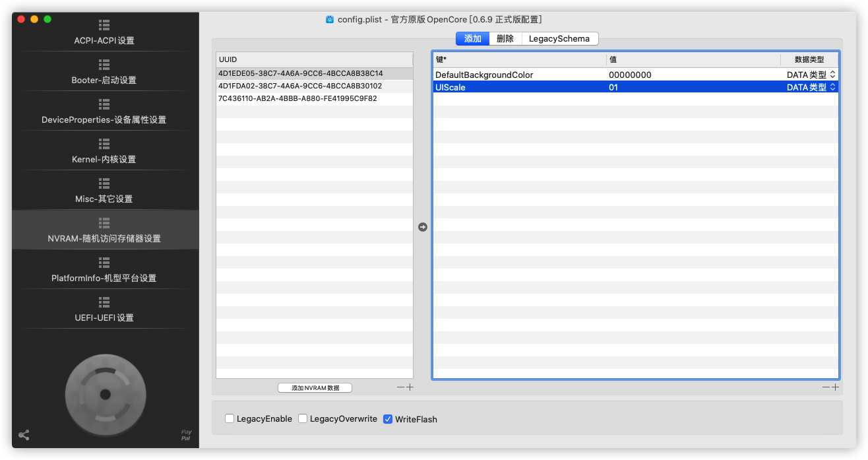Image resolution: width=868 pixels, height=460 pixels.
Task: Enable the LegacyOverwrite checkbox
Action: (x=303, y=419)
